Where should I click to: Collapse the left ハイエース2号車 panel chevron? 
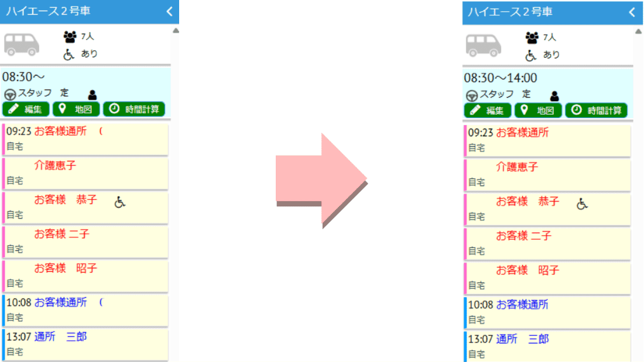(x=170, y=12)
